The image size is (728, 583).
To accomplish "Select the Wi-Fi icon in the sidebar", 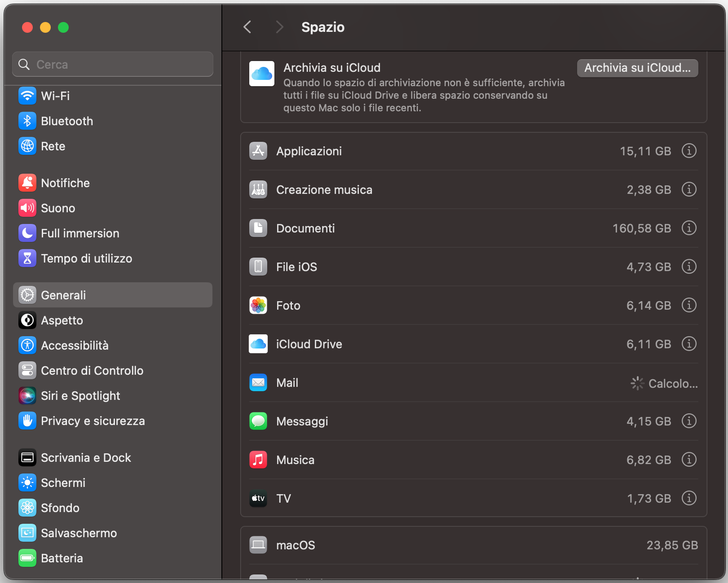I will coord(27,96).
